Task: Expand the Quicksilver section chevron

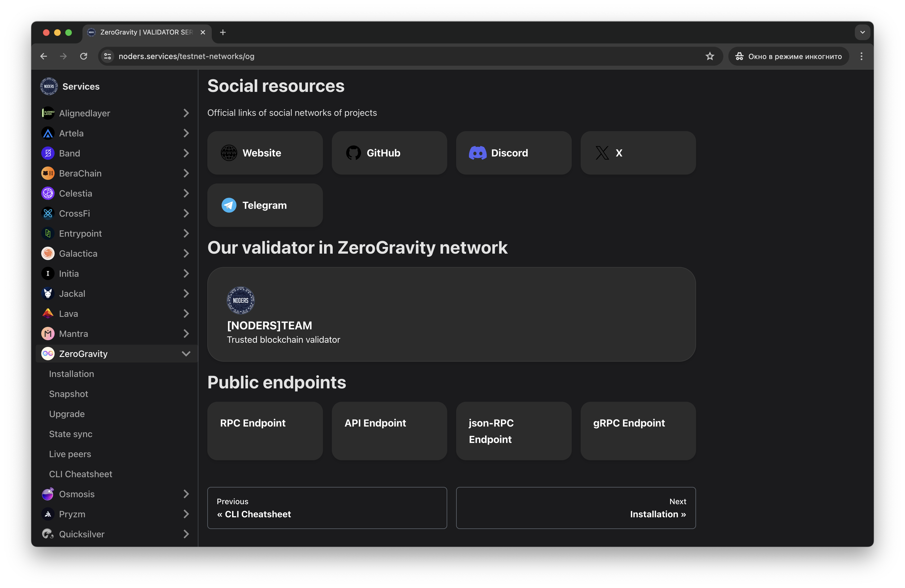Action: point(186,535)
